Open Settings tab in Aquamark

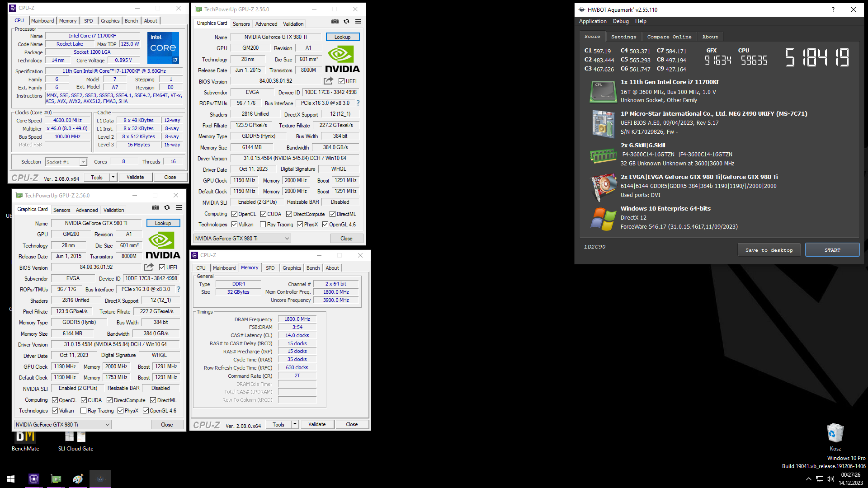pos(623,37)
